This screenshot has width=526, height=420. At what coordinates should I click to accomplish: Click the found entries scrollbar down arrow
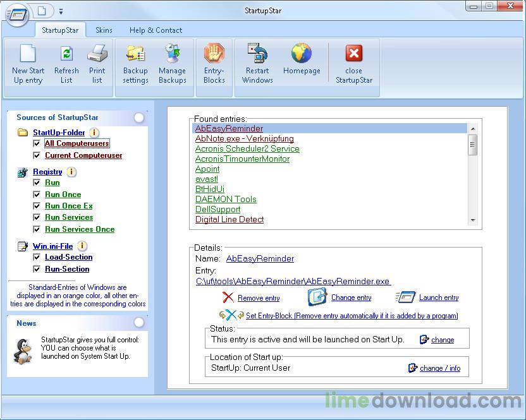473,220
